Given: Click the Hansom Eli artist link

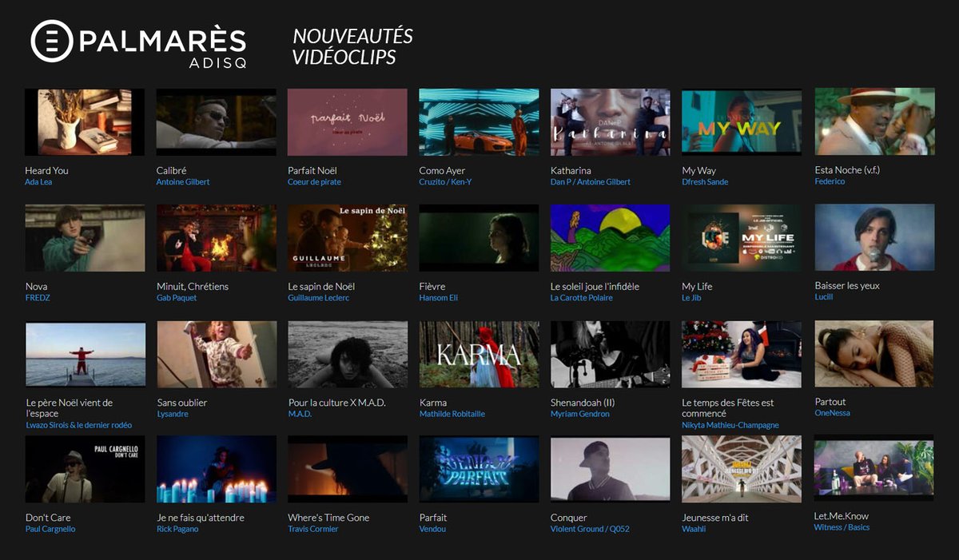Looking at the screenshot, I should point(439,298).
